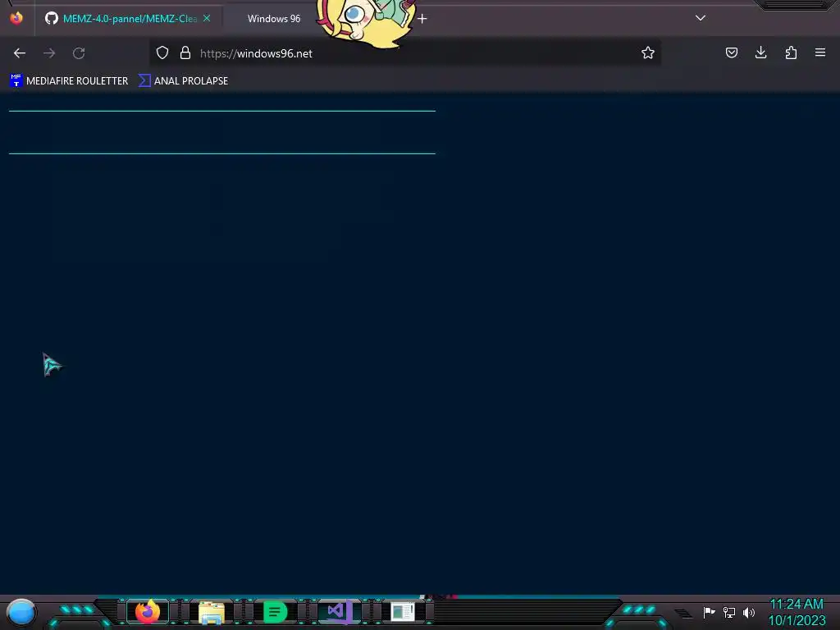Show site security lock details
The height and width of the screenshot is (630, 840).
(x=185, y=53)
